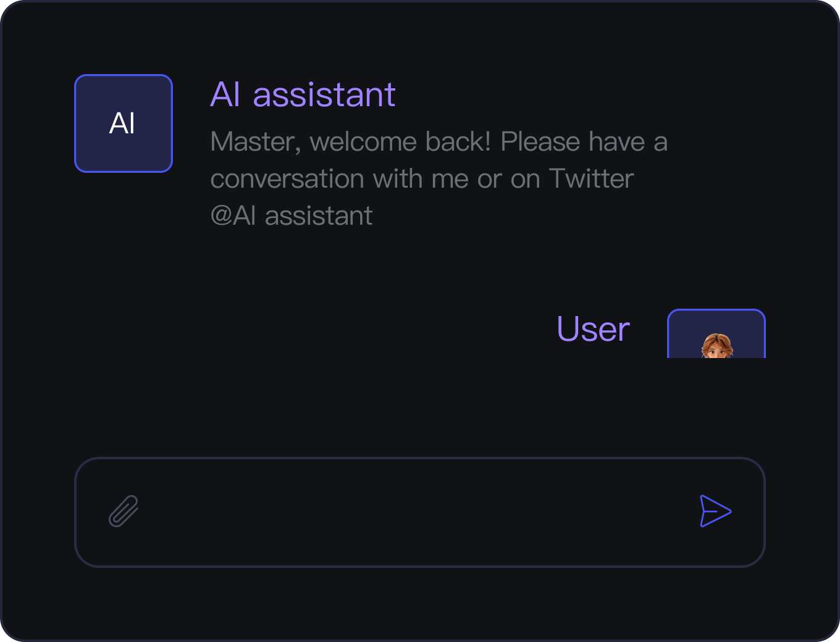The width and height of the screenshot is (840, 642).
Task: Click the word "Please" in the AI message
Action: 540,142
